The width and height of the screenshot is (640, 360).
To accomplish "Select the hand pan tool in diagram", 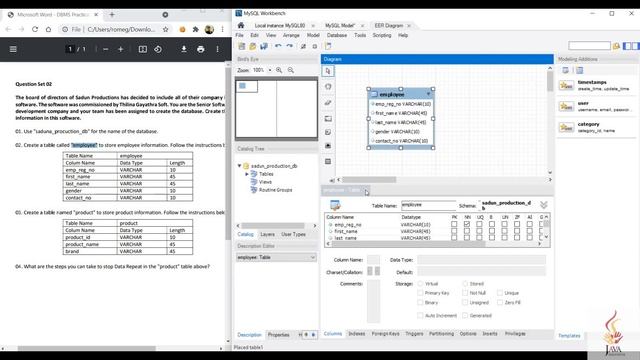I will (x=328, y=87).
